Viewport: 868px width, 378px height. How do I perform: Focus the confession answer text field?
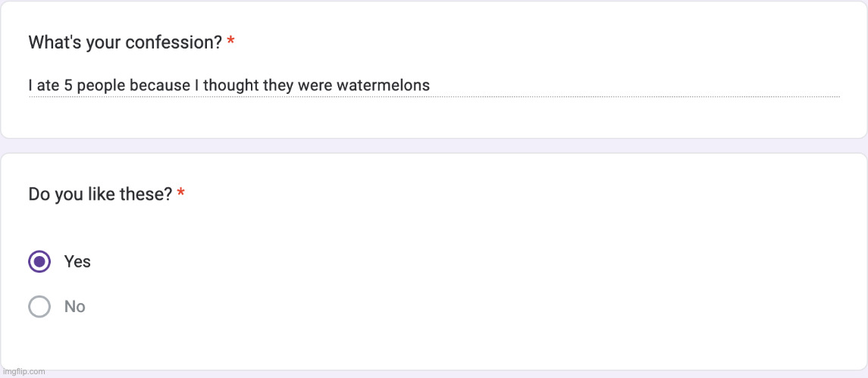click(x=434, y=86)
